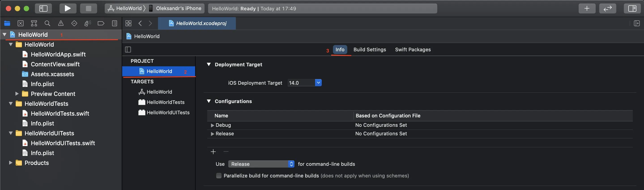
Task: Add a new configuration with plus
Action: coord(213,152)
